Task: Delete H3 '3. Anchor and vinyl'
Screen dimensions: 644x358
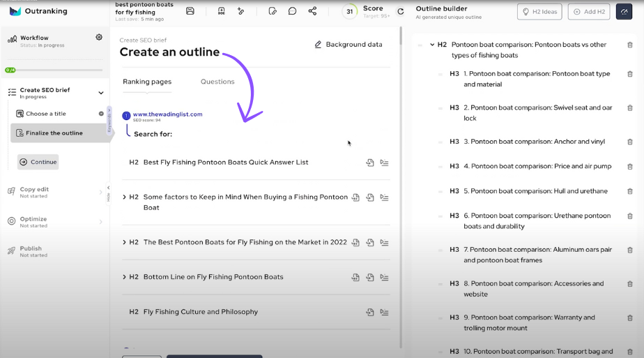Action: point(629,142)
